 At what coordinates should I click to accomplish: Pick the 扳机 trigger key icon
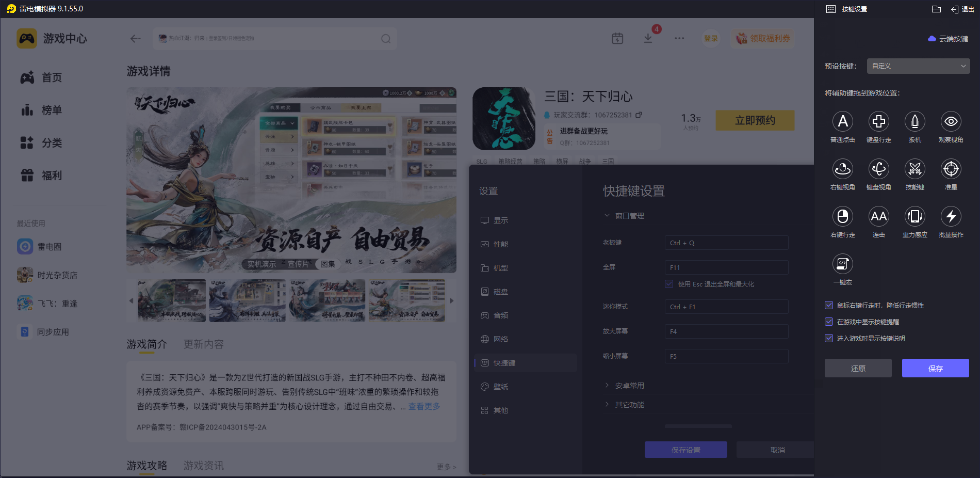pos(914,122)
